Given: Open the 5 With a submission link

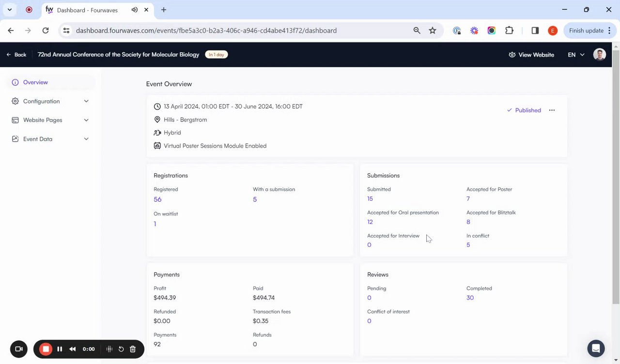Looking at the screenshot, I should click(x=255, y=199).
